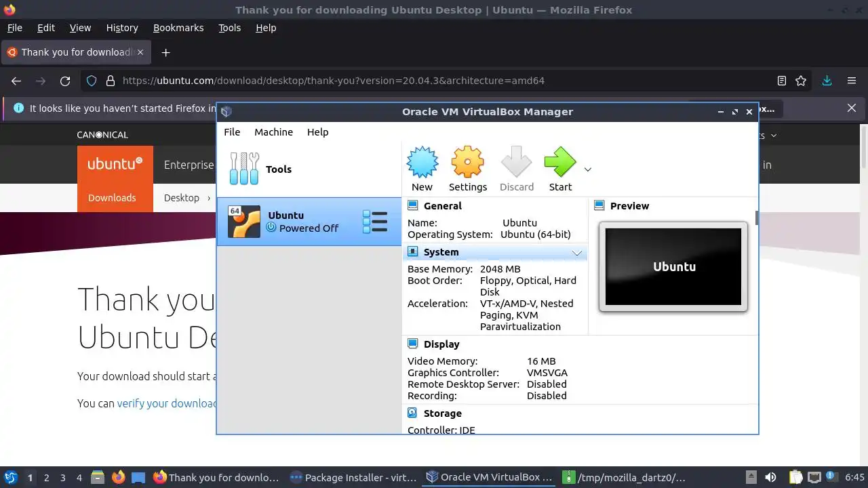Click the 'verify your download' link

click(167, 403)
